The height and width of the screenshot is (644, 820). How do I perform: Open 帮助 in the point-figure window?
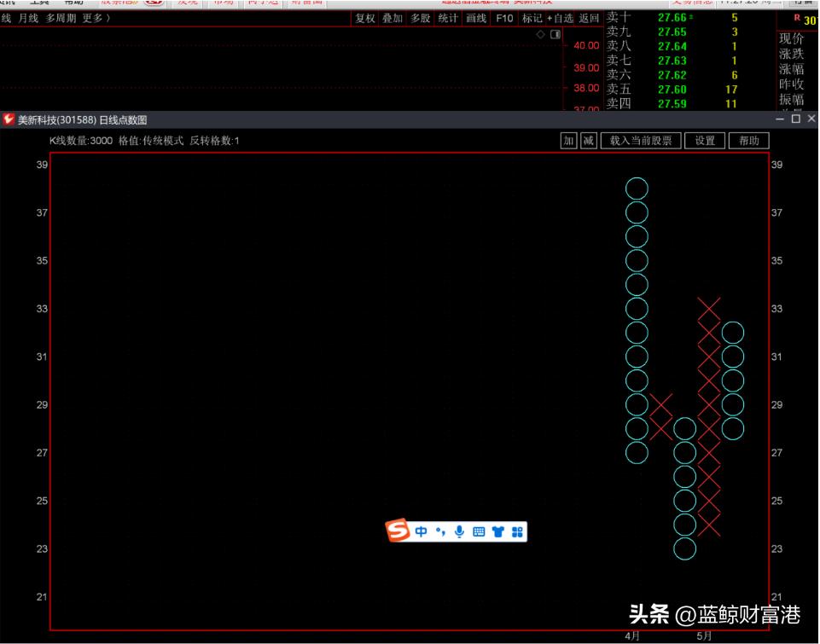748,141
